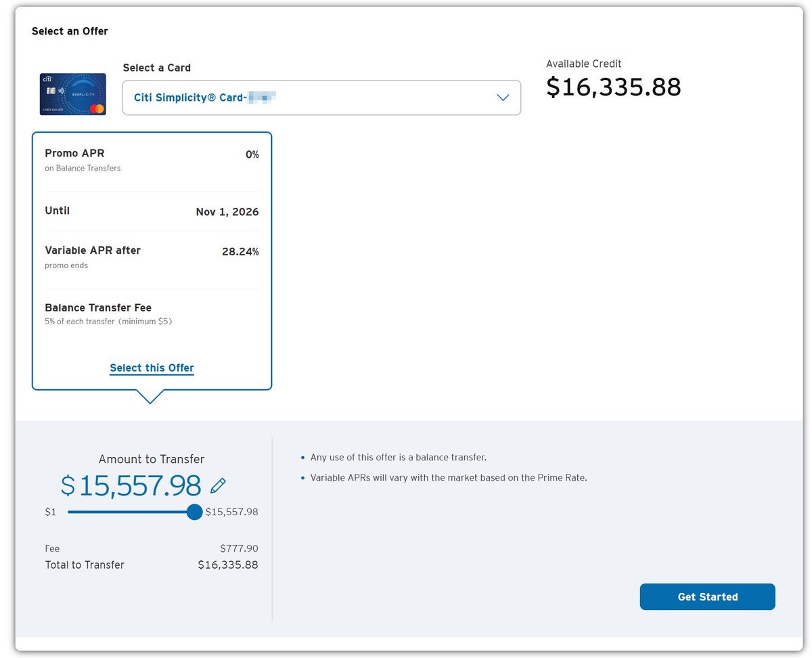Viewport: 812px width, 658px height.
Task: Click the Fee label above Total to Transfer
Action: pos(52,548)
